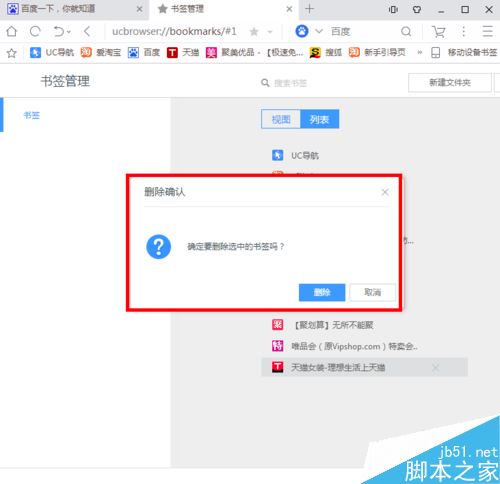This screenshot has width=500, height=484.
Task: Open a new tab with plus button
Action: coord(309,9)
